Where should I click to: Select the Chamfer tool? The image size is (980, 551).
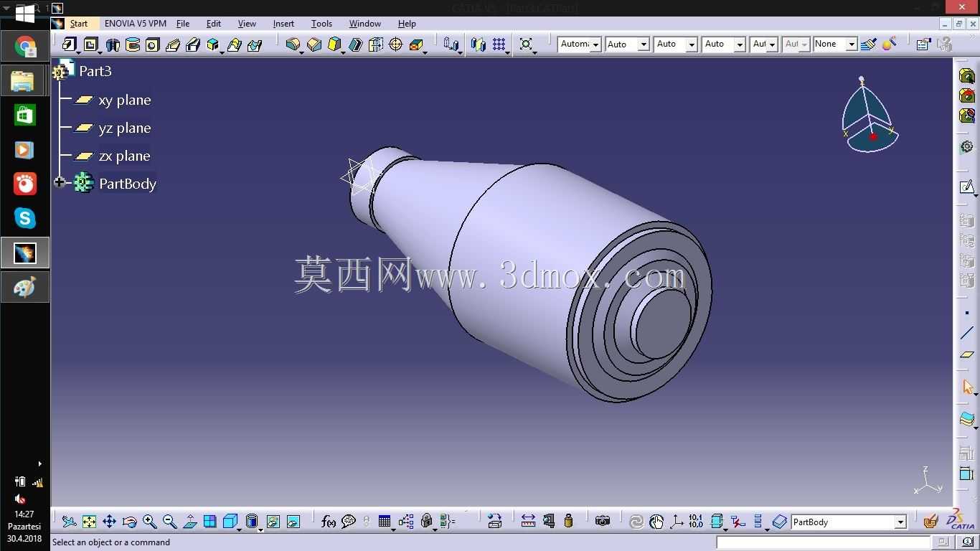point(314,44)
